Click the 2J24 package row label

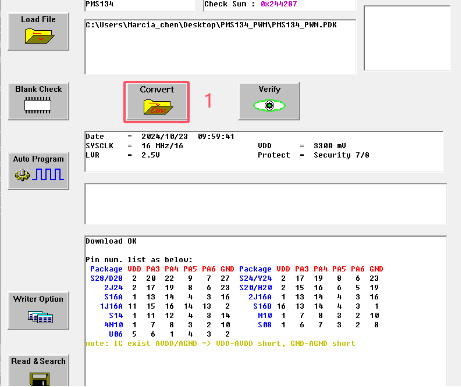pyautogui.click(x=113, y=288)
